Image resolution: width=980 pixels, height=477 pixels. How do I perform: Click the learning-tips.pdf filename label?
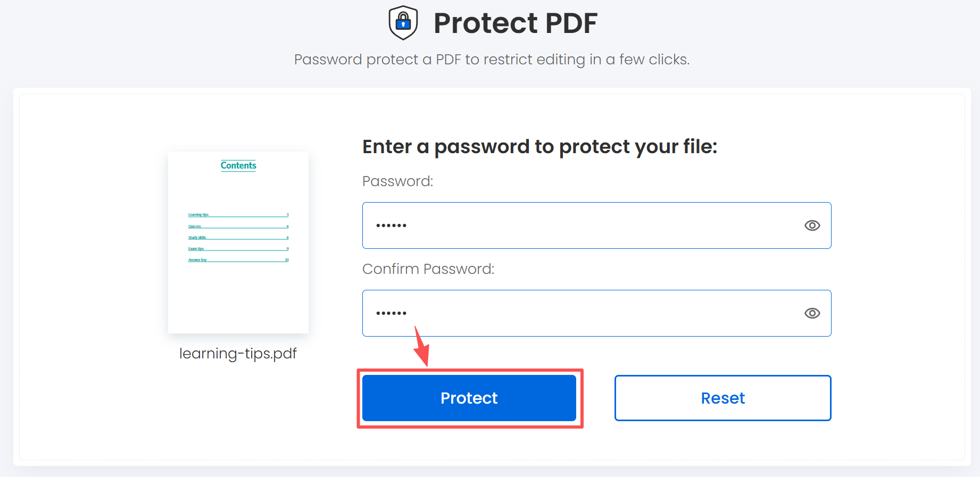click(x=238, y=353)
